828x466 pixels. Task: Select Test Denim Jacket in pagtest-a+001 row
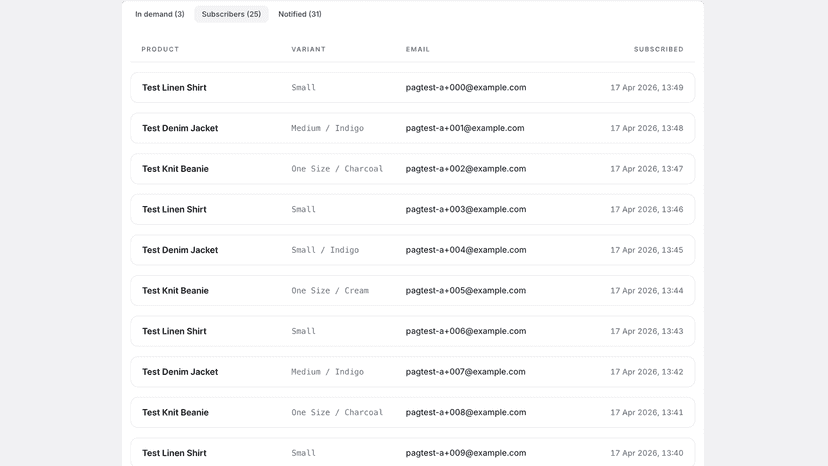tap(180, 128)
